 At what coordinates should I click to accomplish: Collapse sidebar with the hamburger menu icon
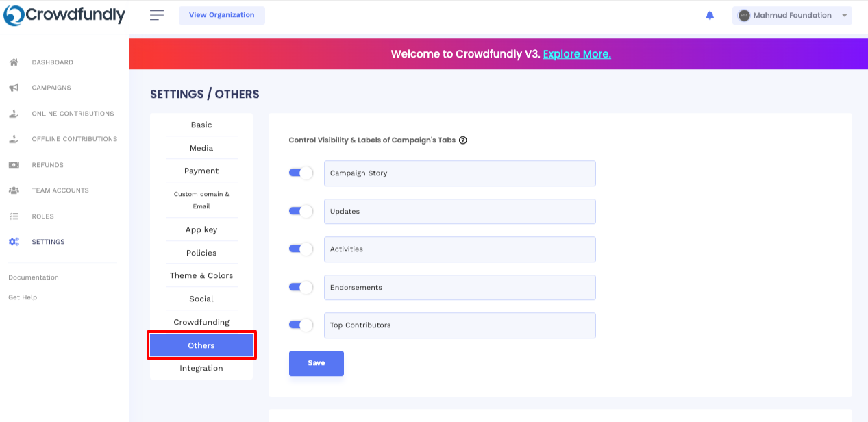(157, 15)
